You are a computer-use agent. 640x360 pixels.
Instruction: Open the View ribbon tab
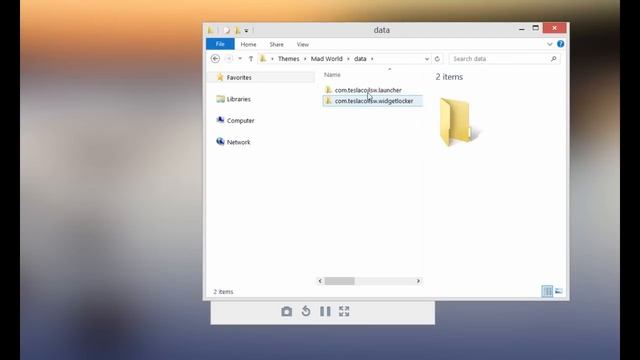[302, 44]
